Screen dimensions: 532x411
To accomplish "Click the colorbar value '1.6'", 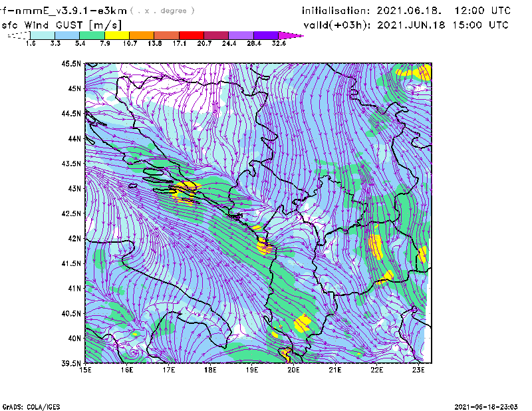I will pyautogui.click(x=31, y=43).
